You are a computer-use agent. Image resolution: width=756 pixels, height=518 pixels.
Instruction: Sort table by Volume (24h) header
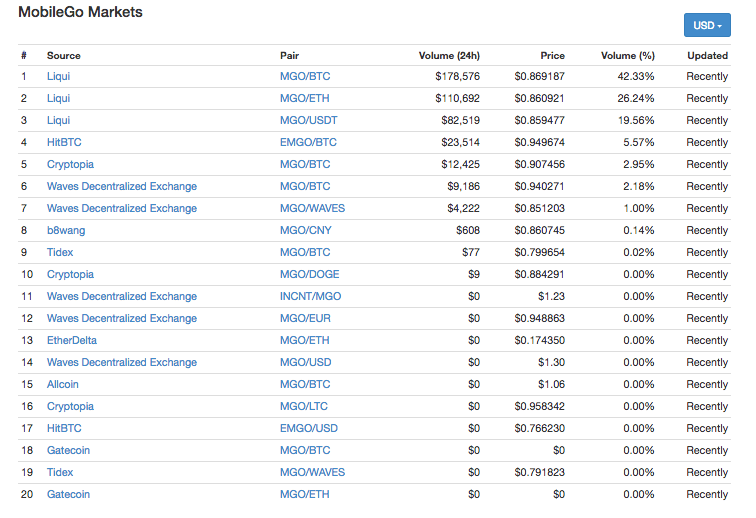(449, 56)
